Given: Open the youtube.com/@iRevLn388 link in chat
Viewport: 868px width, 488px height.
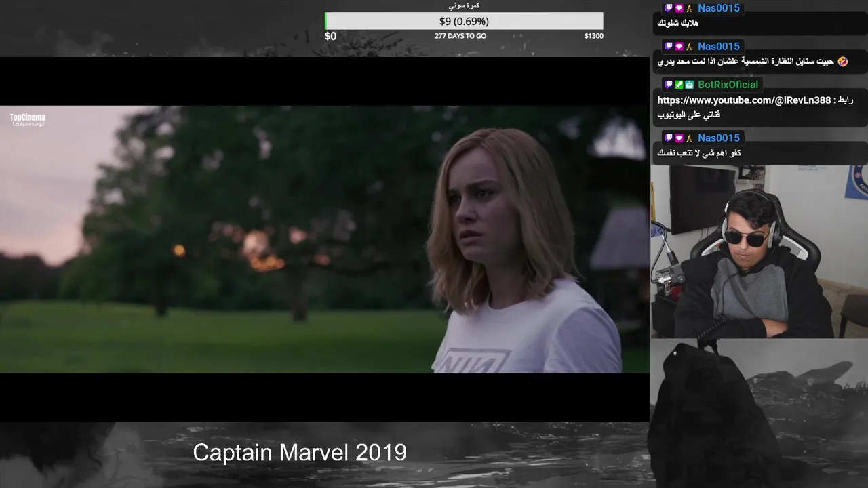Looking at the screenshot, I should coord(744,100).
